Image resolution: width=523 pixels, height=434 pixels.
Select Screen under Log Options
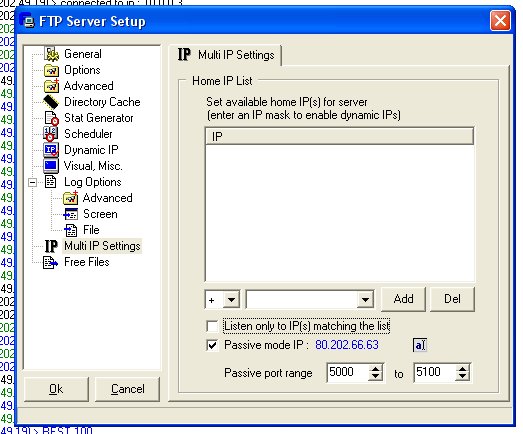pyautogui.click(x=100, y=214)
